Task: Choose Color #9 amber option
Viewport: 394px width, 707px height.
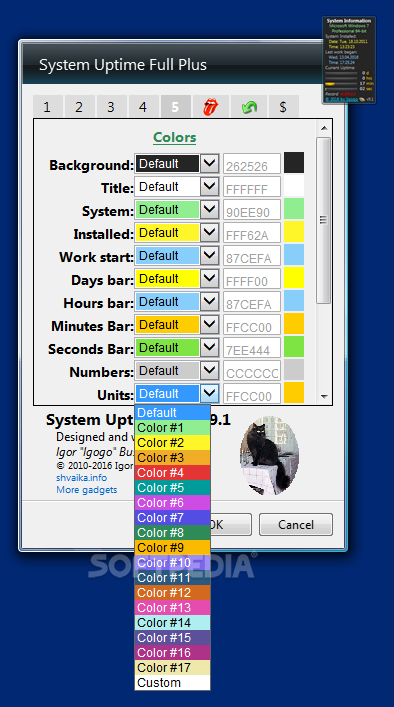Action: 173,547
